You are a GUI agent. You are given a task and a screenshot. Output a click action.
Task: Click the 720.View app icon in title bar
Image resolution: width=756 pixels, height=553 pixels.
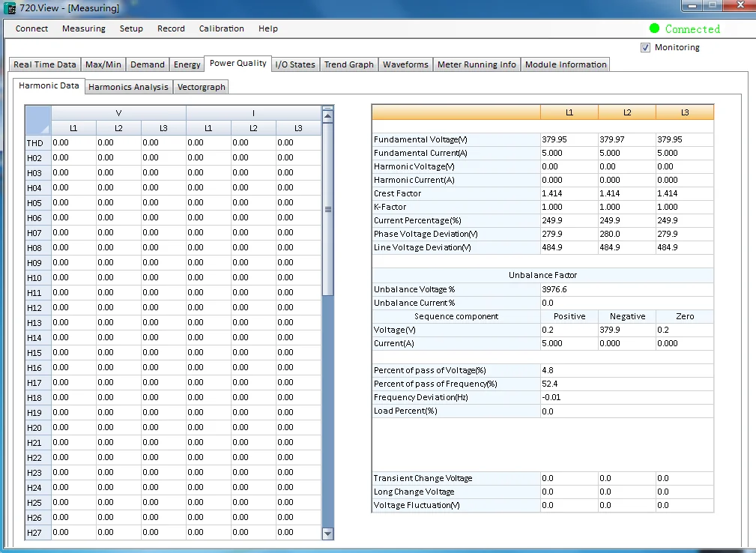(x=10, y=9)
